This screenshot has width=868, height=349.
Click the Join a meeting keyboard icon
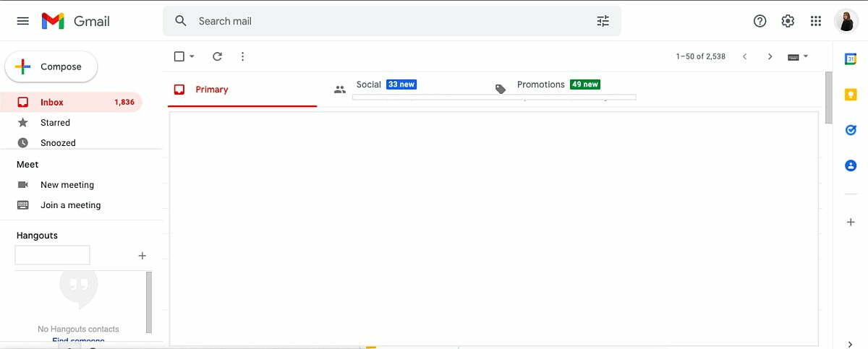23,205
